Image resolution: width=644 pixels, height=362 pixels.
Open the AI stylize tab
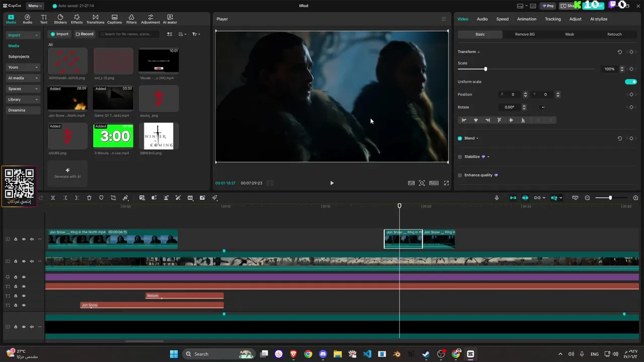599,19
